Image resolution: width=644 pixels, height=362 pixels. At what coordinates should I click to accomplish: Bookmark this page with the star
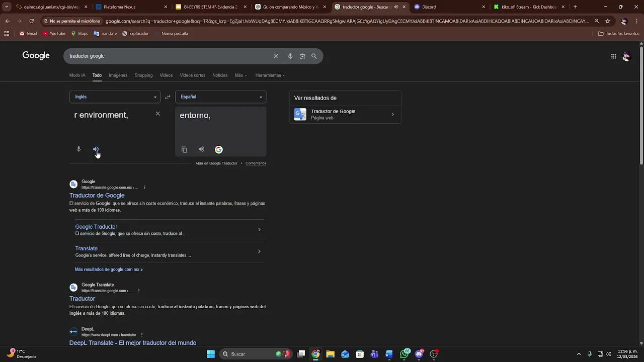coord(608,21)
